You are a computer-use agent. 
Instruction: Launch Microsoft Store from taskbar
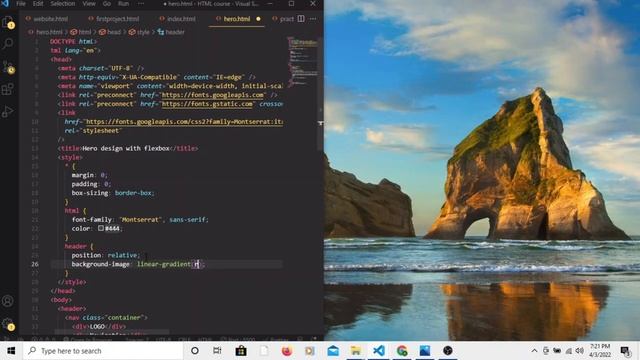tap(241, 351)
